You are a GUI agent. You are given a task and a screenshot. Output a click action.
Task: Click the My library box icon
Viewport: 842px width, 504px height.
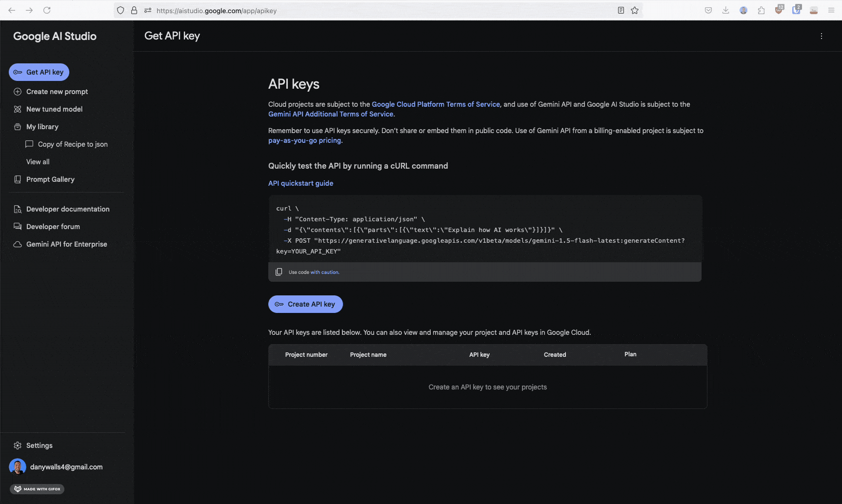click(18, 127)
